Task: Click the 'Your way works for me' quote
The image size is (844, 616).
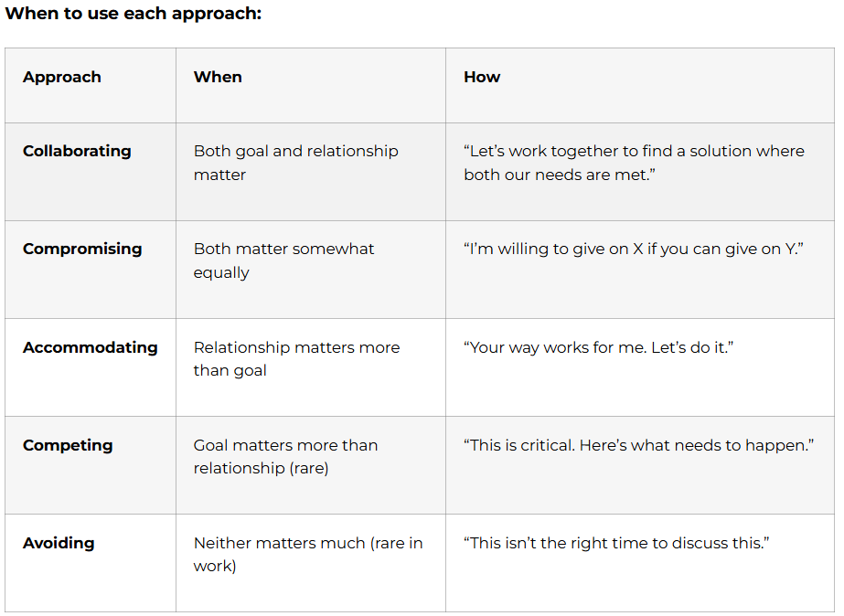Action: pyautogui.click(x=599, y=347)
